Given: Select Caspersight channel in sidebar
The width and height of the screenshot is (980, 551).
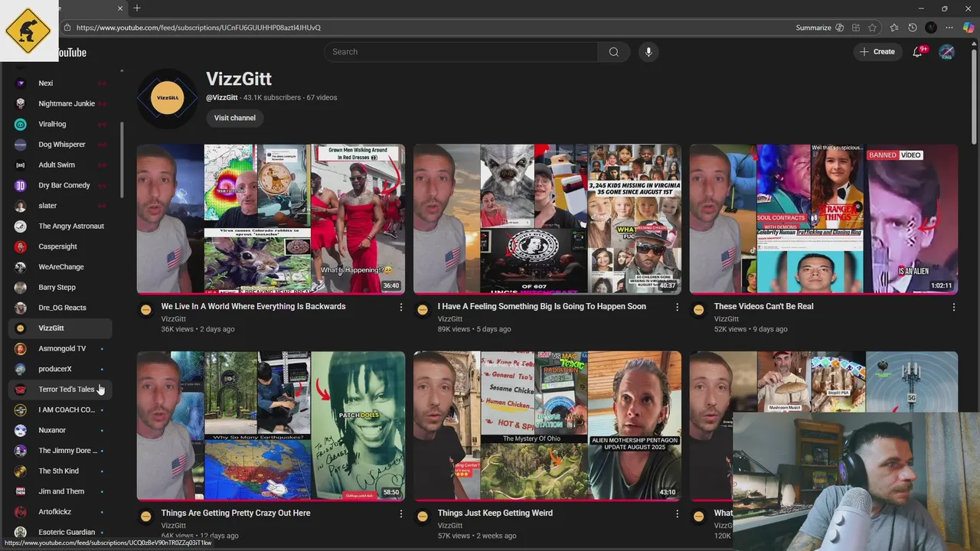Looking at the screenshot, I should coord(60,246).
